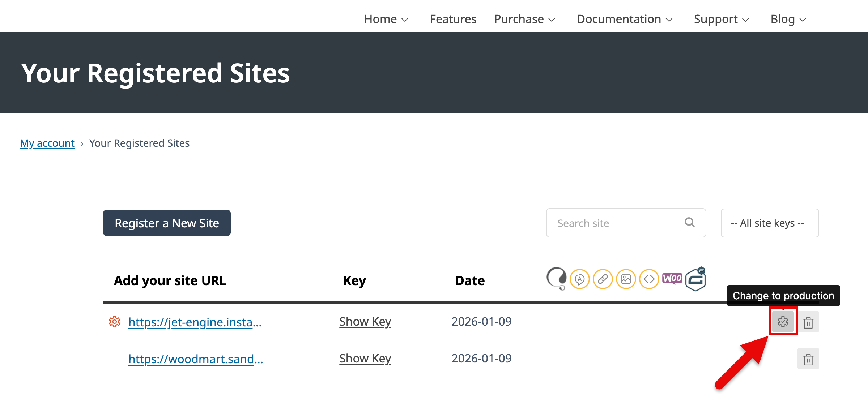Expand the Purchase menu
The height and width of the screenshot is (412, 868).
tap(524, 19)
